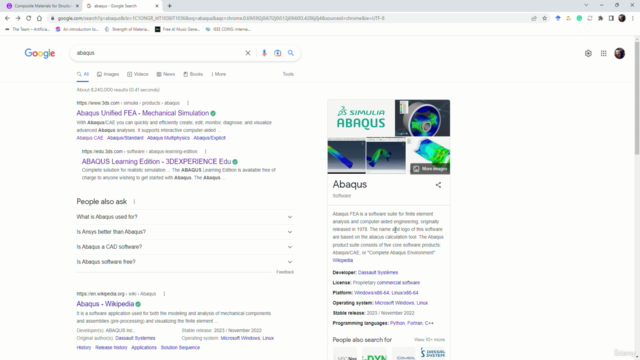Screen dimensions: 640x360
Task: Switch to the Composite Materials browser tab
Action: tap(42, 6)
